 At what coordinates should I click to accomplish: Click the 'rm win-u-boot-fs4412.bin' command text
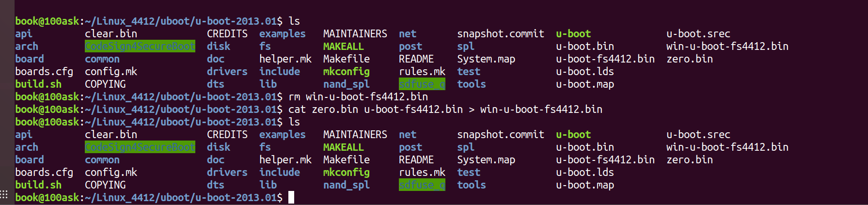[x=358, y=96]
